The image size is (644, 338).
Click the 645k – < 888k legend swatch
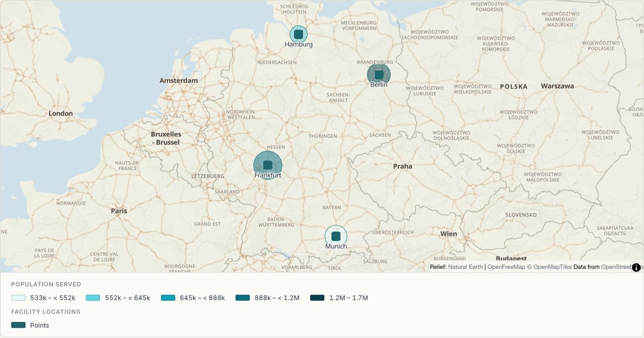(x=168, y=298)
